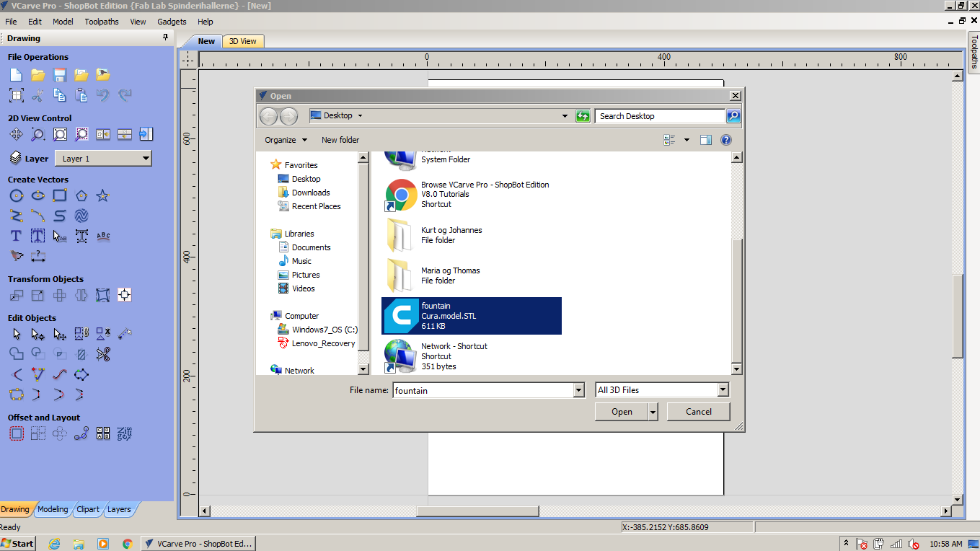
Task: Select the Draw Polygon tool
Action: [x=81, y=195]
